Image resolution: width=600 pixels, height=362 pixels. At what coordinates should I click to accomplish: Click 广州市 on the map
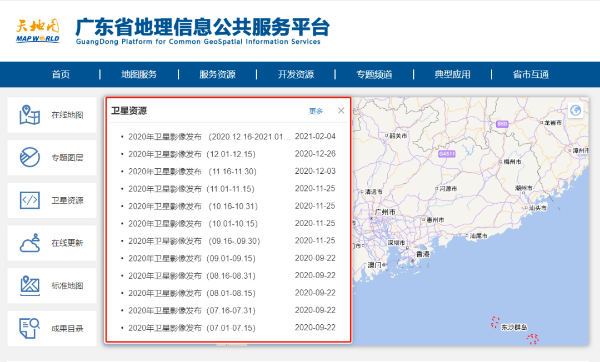pyautogui.click(x=385, y=212)
